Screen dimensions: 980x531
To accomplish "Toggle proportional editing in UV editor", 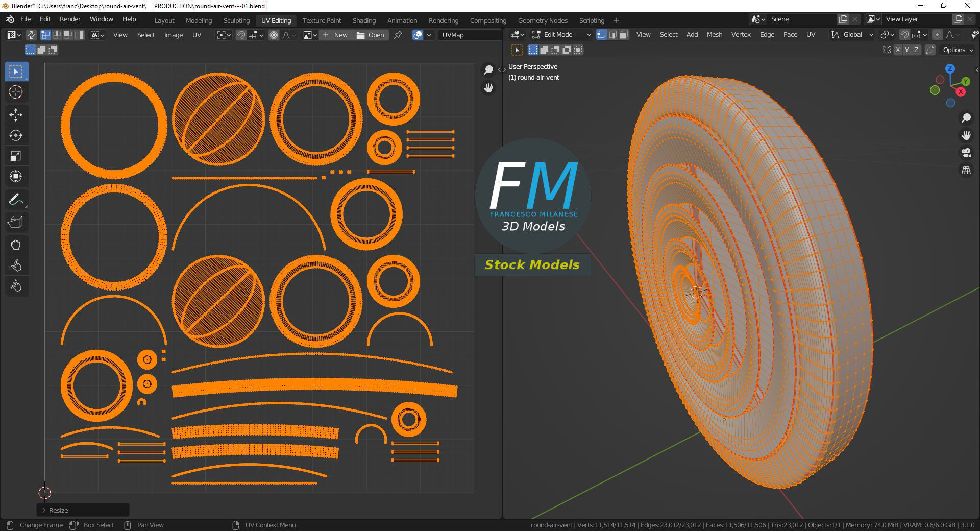I will tap(274, 35).
